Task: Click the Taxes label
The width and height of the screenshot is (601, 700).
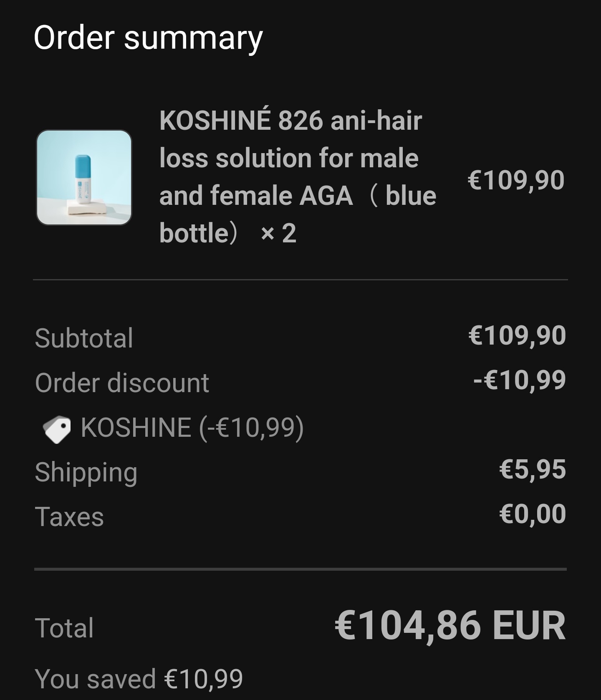Action: tap(69, 517)
